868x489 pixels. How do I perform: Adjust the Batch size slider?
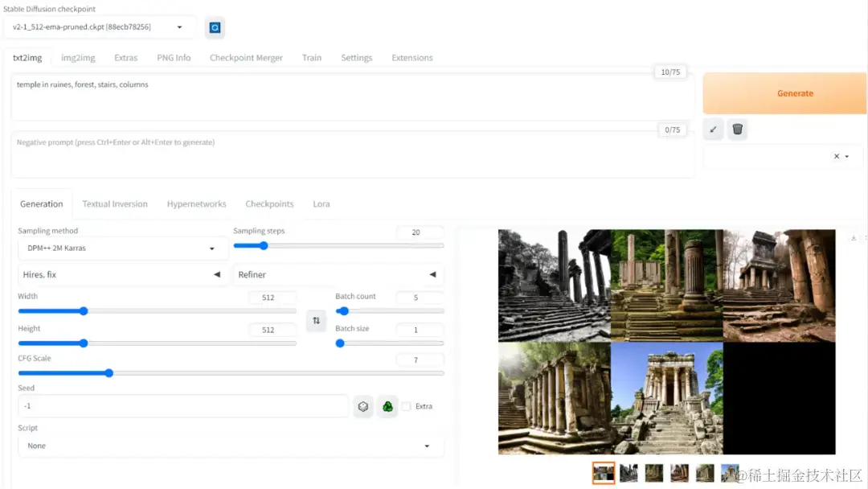(390, 343)
